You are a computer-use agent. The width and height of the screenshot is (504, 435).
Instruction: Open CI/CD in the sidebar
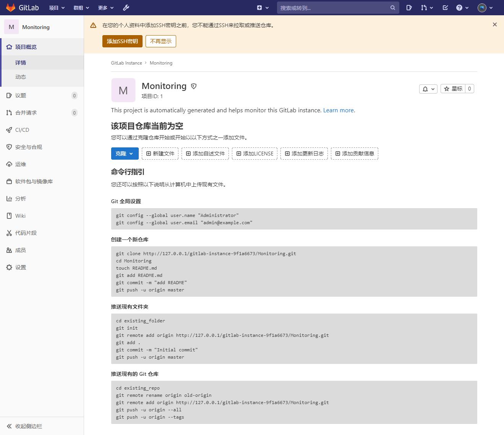click(42, 130)
